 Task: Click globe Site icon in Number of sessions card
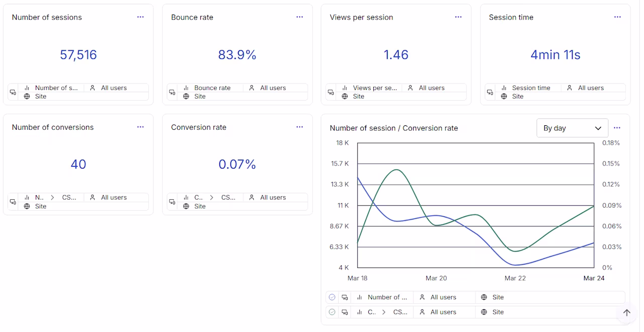point(27,97)
